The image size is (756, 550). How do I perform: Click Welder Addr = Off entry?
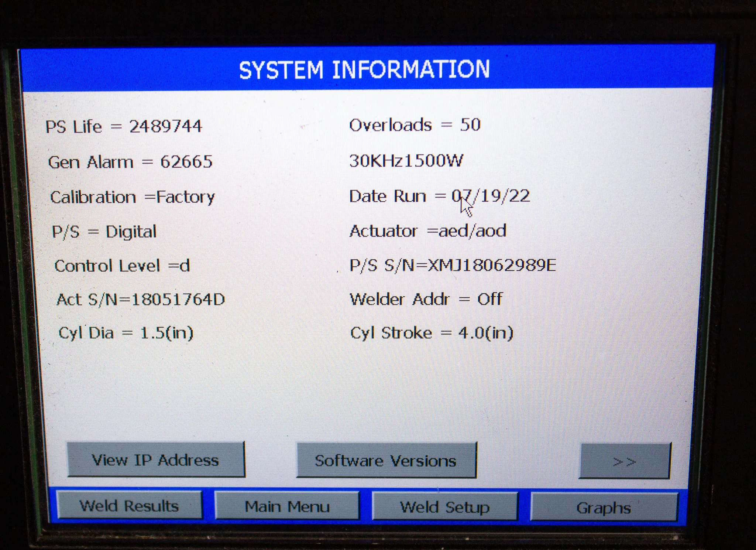click(426, 299)
